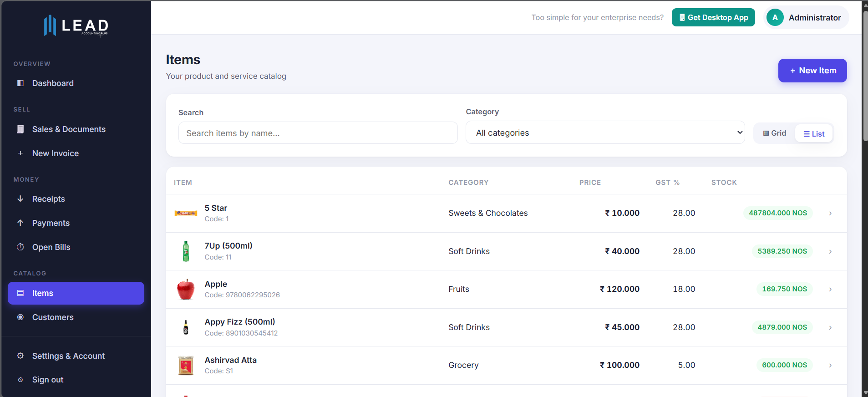This screenshot has width=868, height=397.
Task: Click the Appy Fizz bottle thumbnail
Action: point(186,327)
